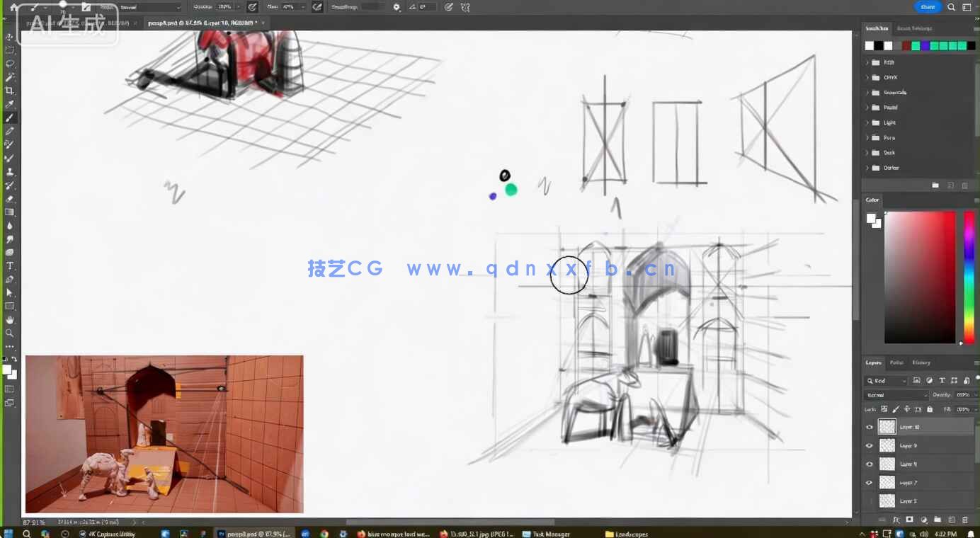This screenshot has height=538, width=980.
Task: Show the hidden bottom layer
Action: click(870, 500)
